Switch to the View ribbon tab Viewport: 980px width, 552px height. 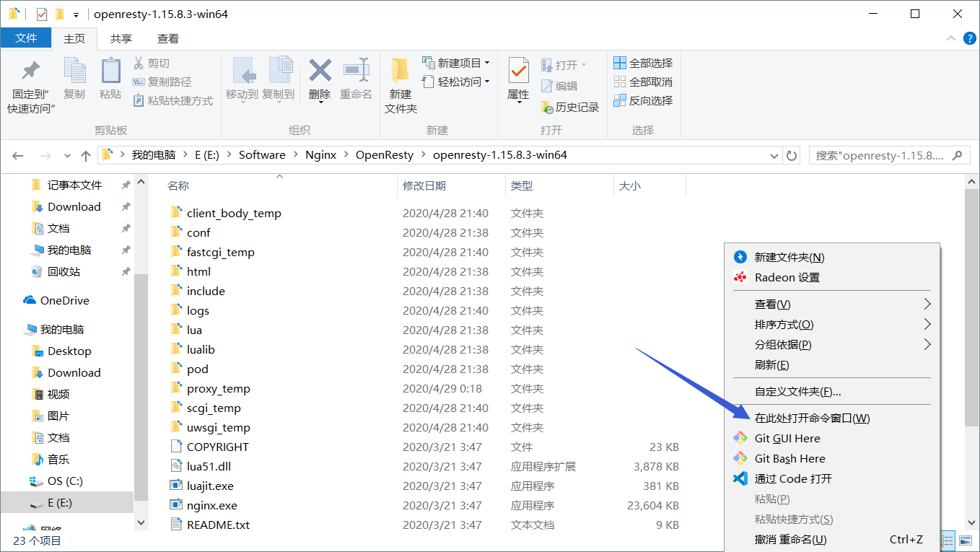point(168,39)
